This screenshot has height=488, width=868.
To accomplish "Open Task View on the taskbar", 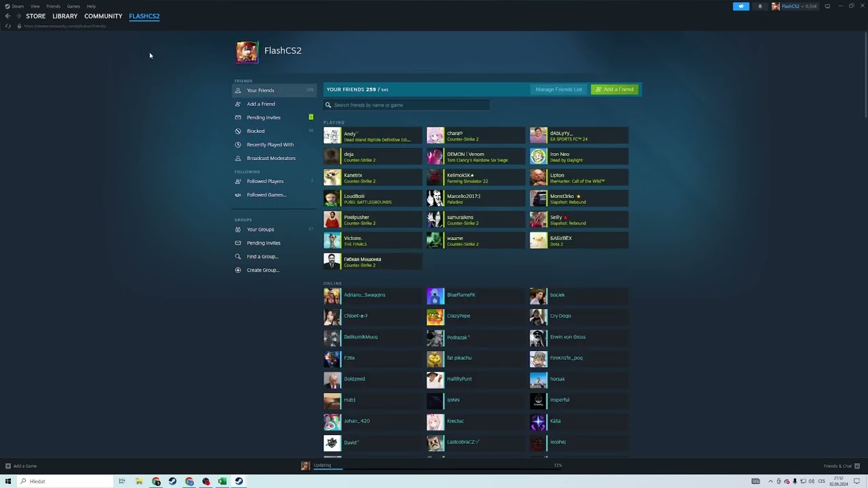I will pos(122,481).
